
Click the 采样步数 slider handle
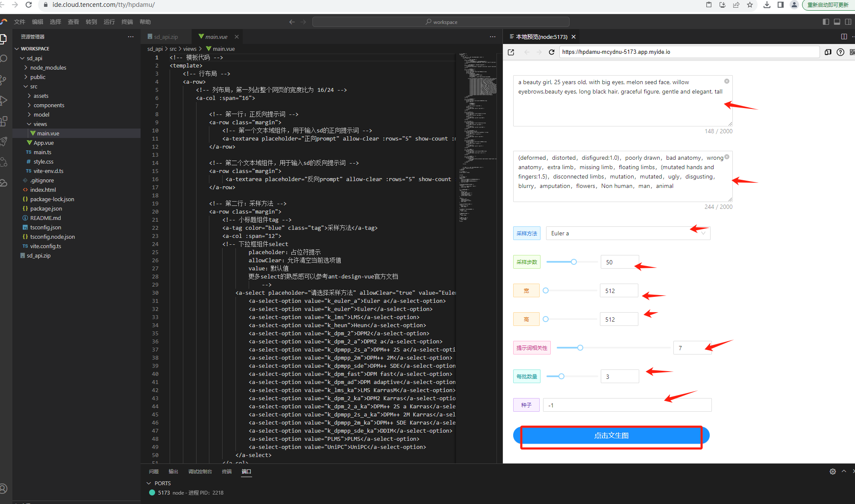click(574, 262)
